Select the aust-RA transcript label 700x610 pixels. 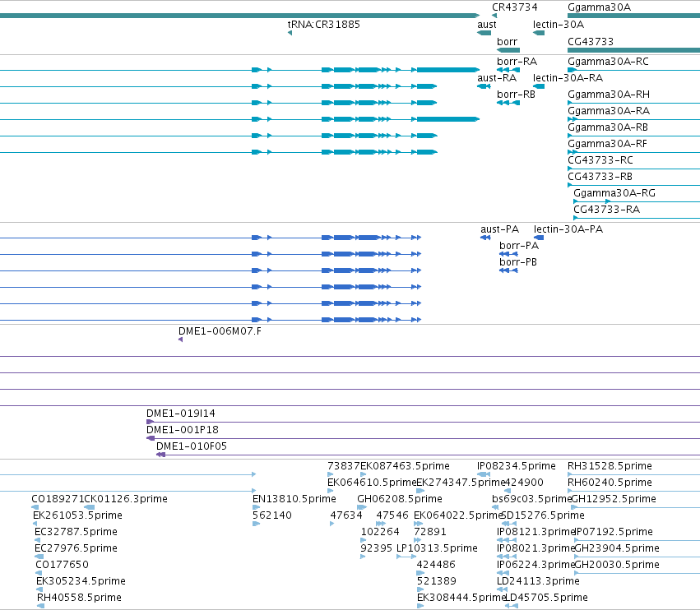497,78
